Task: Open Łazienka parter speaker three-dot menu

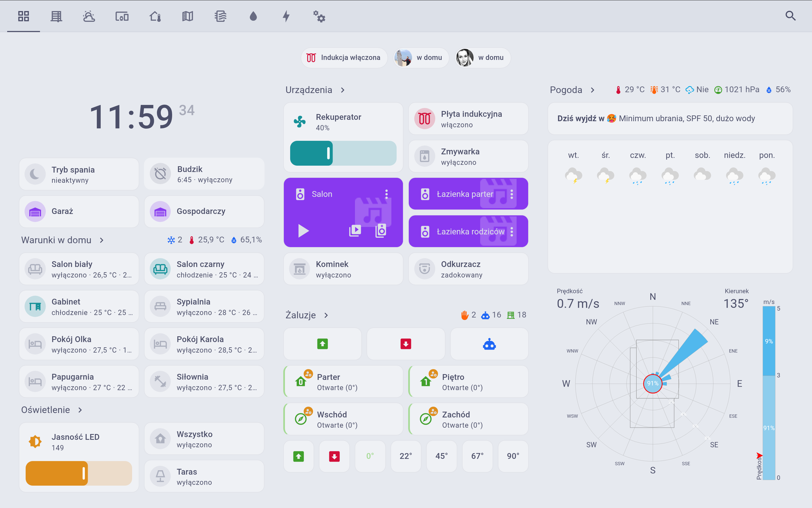Action: pyautogui.click(x=512, y=194)
